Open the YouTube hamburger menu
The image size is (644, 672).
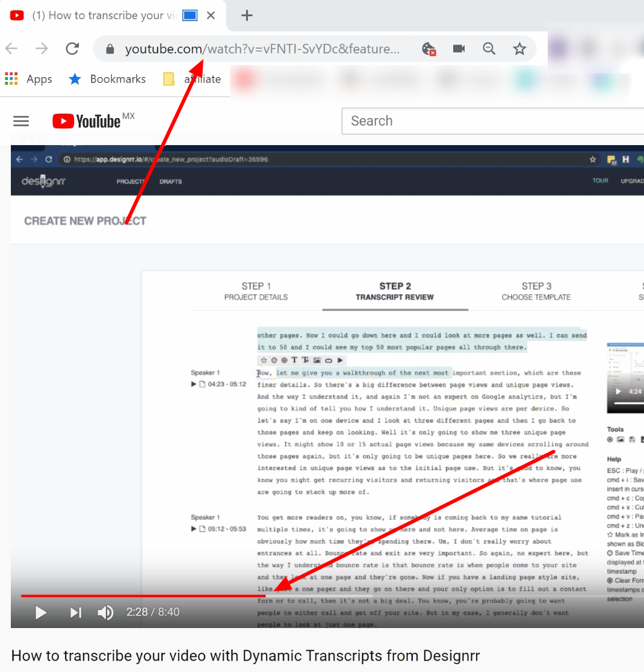pos(20,120)
